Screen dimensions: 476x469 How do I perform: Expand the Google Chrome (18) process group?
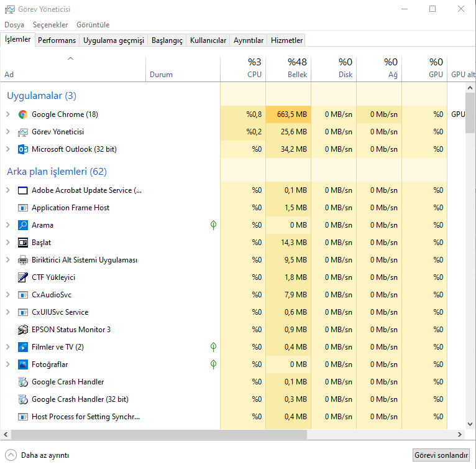(x=8, y=114)
